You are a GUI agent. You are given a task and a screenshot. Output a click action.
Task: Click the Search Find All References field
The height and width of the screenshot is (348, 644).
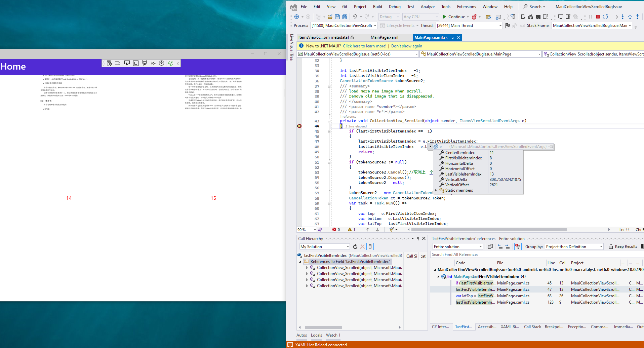(x=487, y=255)
